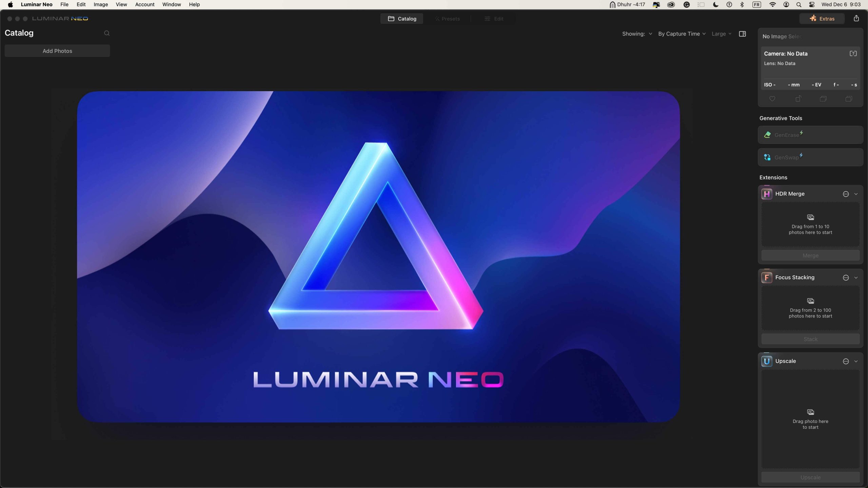Click the Upscale extension icon
The width and height of the screenshot is (868, 488).
pyautogui.click(x=767, y=361)
